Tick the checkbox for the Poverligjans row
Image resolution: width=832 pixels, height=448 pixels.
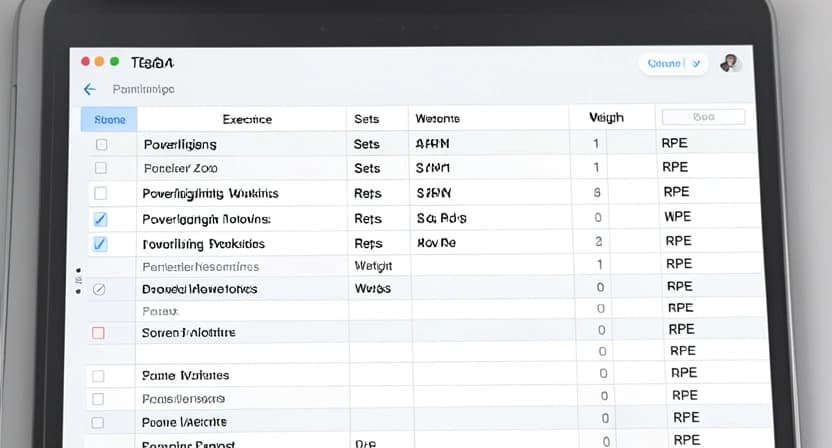pyautogui.click(x=101, y=144)
